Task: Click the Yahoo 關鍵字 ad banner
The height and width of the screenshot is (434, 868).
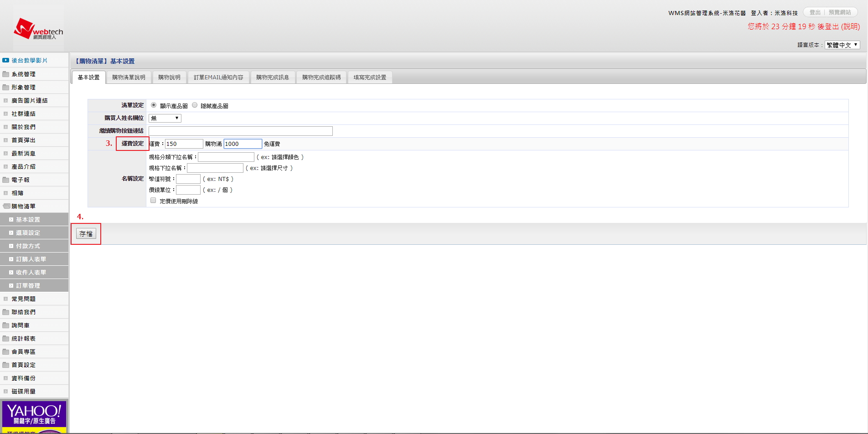Action: click(x=34, y=416)
